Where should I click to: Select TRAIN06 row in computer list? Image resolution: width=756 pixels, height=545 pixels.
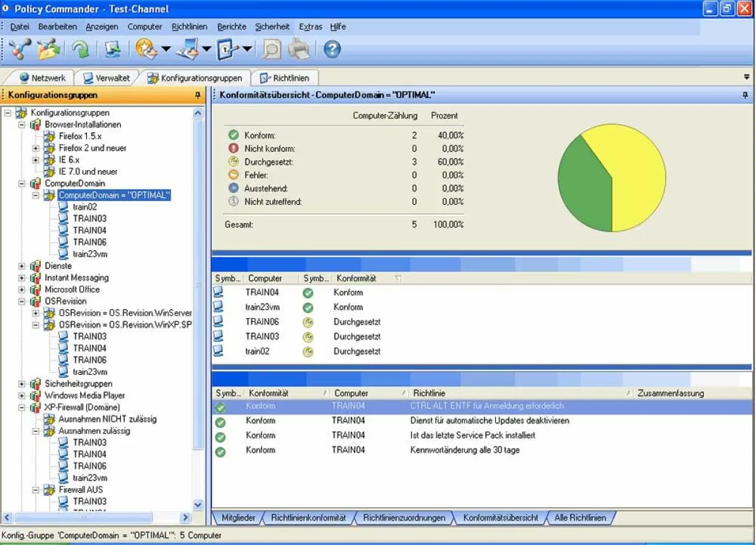261,322
